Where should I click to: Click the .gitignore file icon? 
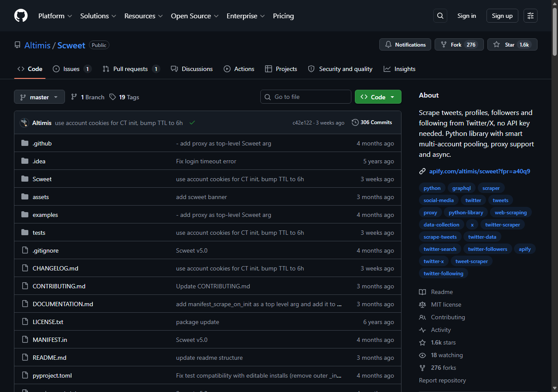tap(25, 250)
